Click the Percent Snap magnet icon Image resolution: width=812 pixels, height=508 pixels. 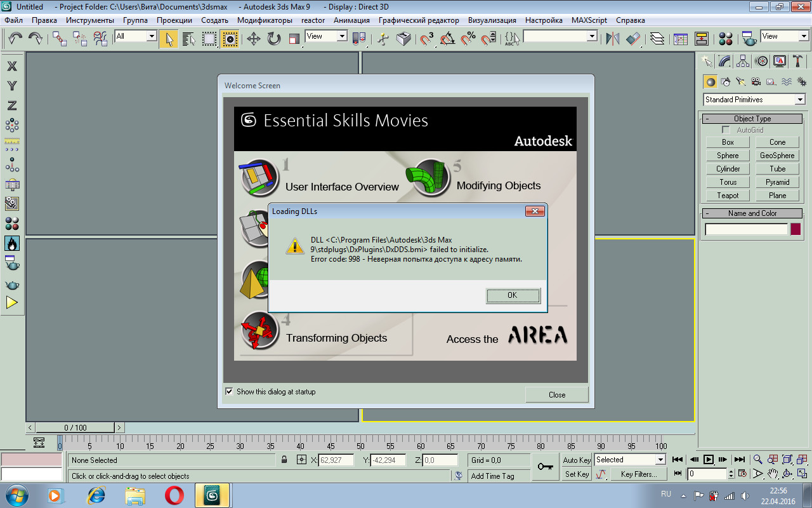tap(468, 39)
